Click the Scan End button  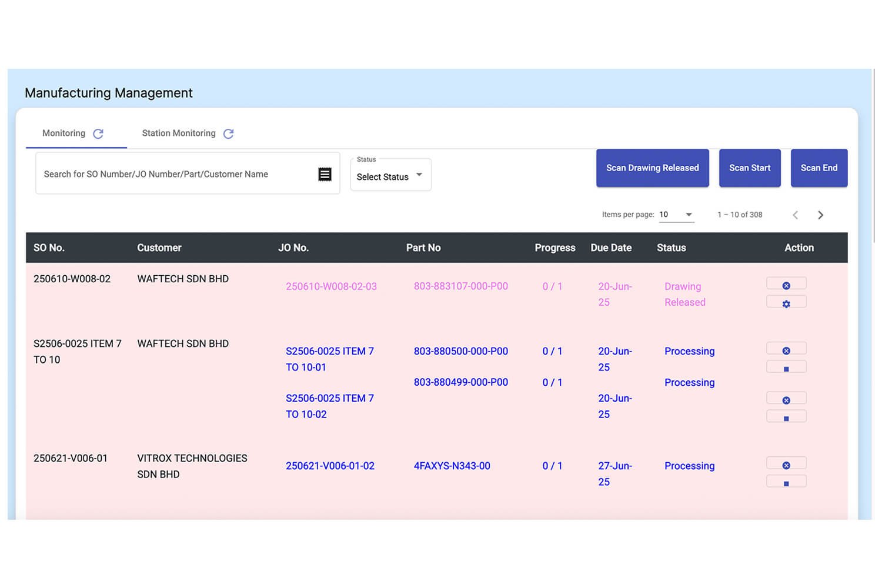(818, 168)
